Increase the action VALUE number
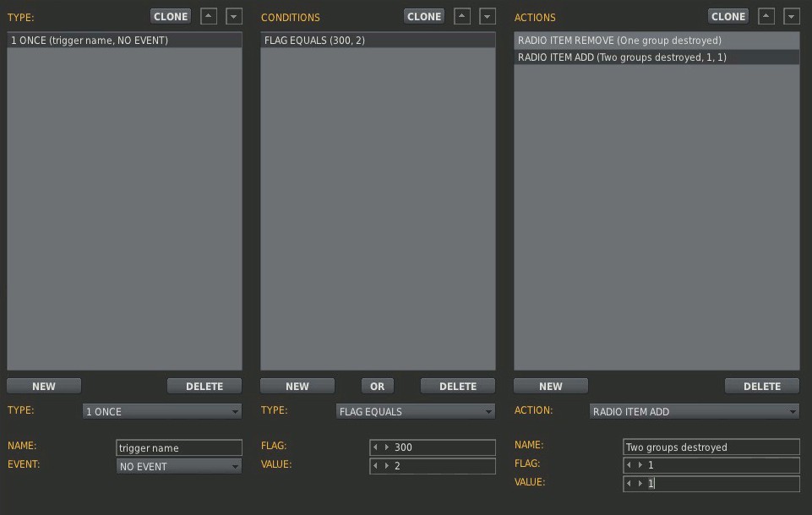 coord(640,484)
